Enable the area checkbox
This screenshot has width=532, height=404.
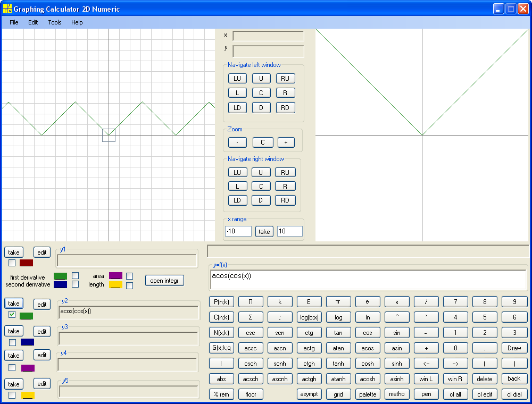(x=129, y=276)
